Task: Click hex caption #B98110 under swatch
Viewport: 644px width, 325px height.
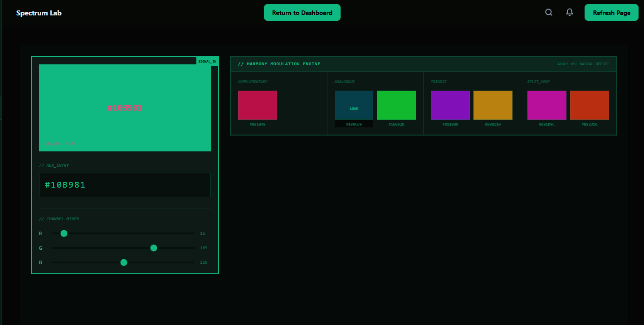Action: 493,124
